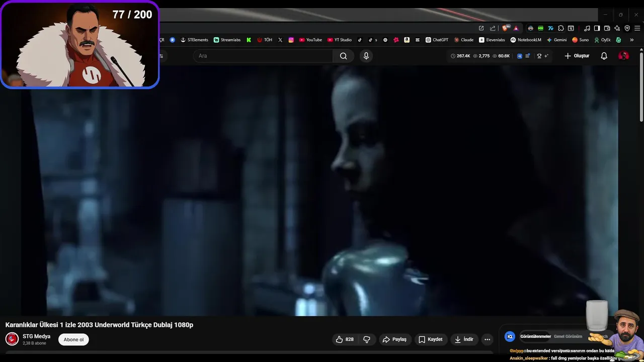Image resolution: width=644 pixels, height=362 pixels.
Task: Open the more actions three-dot menu
Action: [487, 339]
